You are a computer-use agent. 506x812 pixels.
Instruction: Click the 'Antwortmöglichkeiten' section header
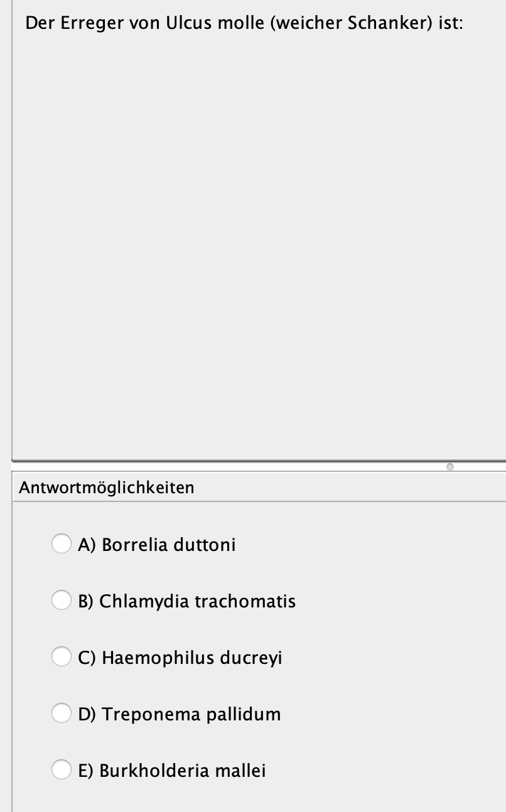click(x=105, y=487)
